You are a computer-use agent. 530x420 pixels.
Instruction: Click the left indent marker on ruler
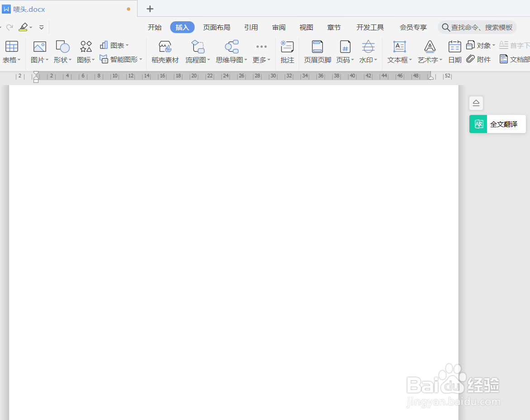click(x=36, y=77)
